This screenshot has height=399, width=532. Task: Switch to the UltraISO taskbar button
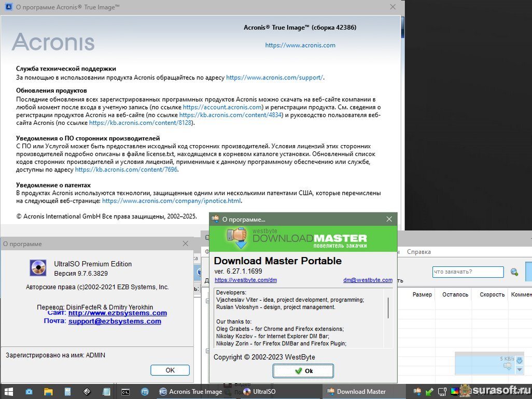pos(260,392)
